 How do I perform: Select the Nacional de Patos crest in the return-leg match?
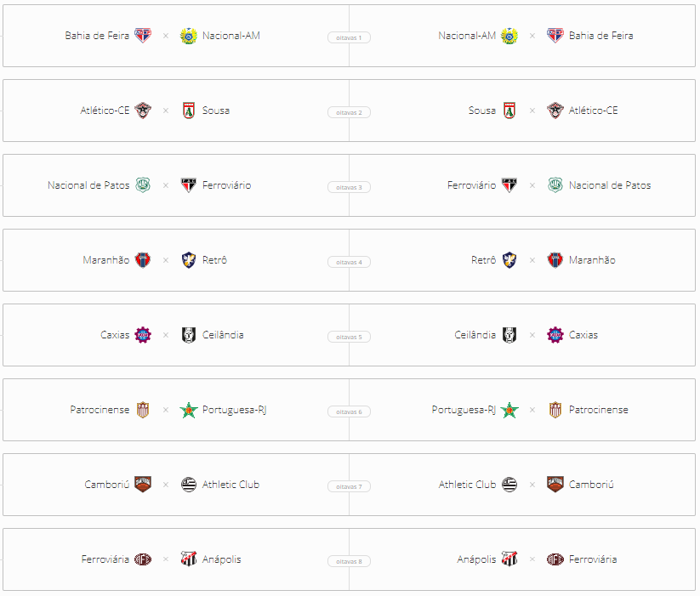point(555,185)
